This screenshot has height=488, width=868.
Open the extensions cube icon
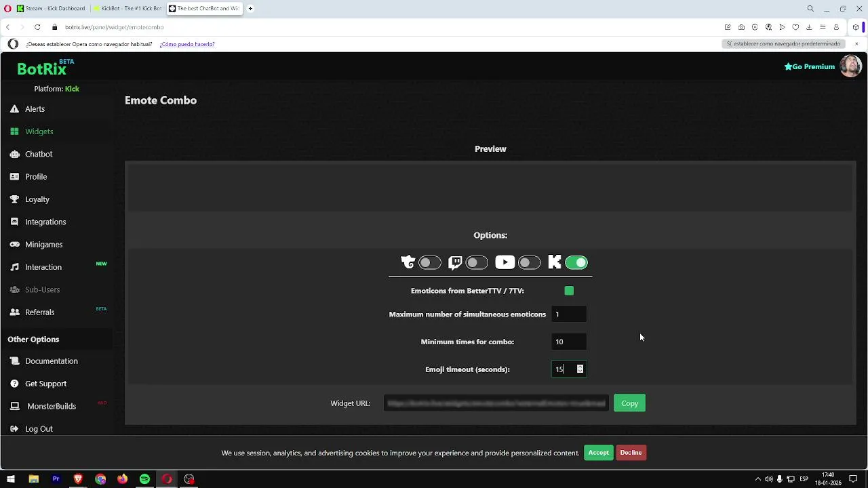click(x=856, y=27)
